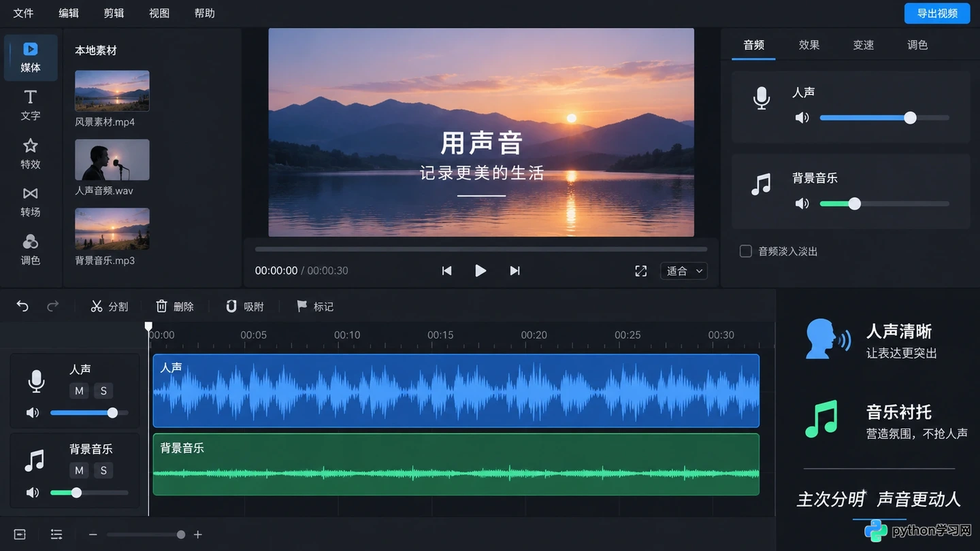Click the timeline zoom-in plus icon
980x551 pixels.
(198, 535)
